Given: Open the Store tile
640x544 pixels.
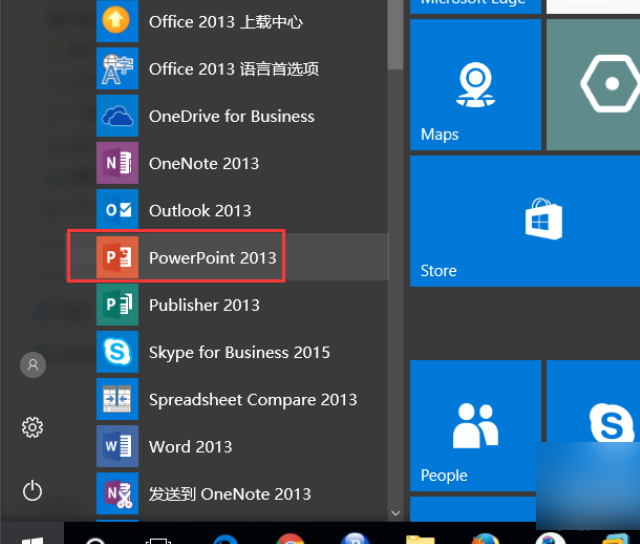Looking at the screenshot, I should [525, 221].
